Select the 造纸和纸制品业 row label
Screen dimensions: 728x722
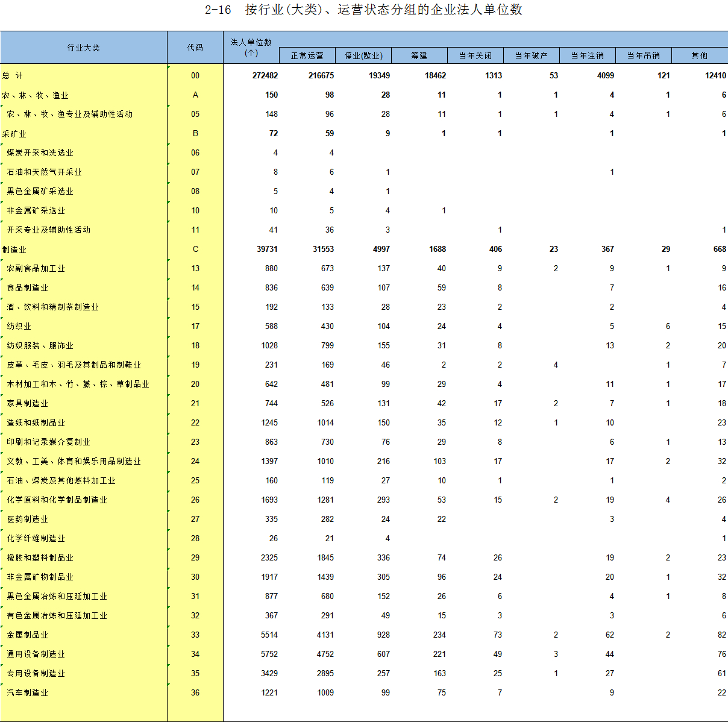[x=36, y=422]
